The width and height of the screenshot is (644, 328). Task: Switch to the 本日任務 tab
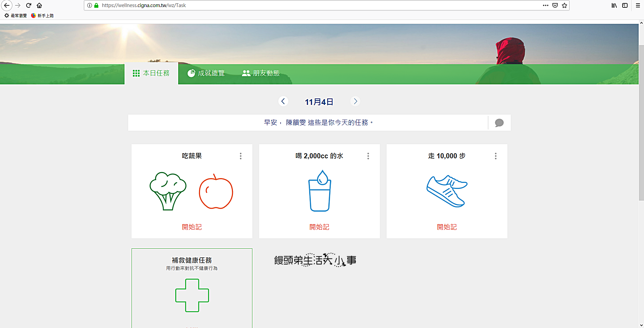(x=151, y=73)
